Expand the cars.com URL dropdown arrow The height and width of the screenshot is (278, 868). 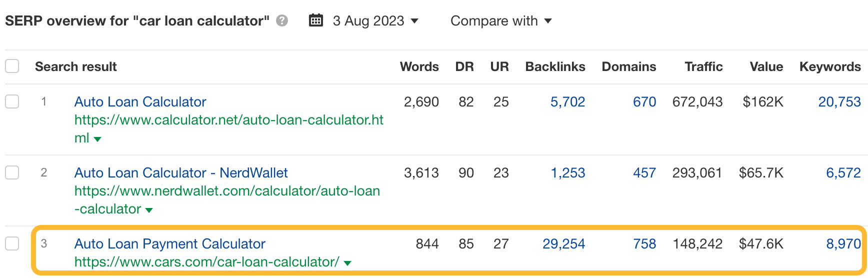click(x=347, y=263)
